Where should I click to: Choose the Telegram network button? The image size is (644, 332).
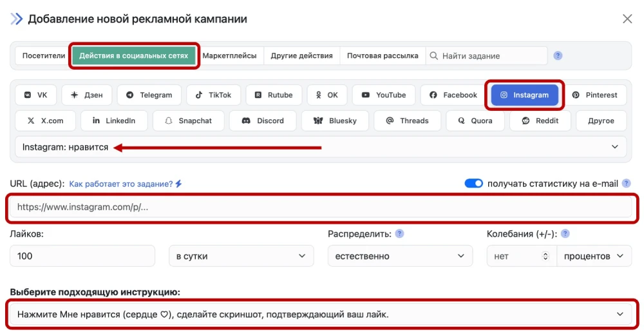pos(149,95)
